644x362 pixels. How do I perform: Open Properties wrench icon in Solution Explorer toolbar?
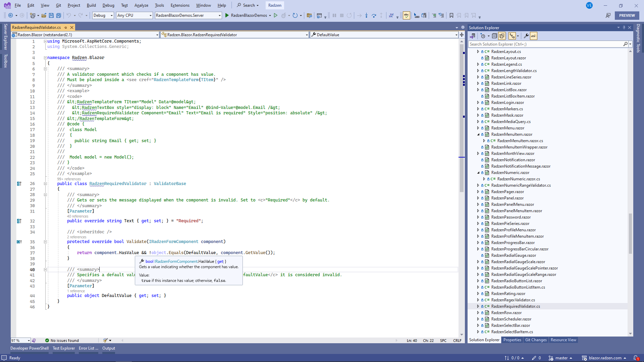[x=526, y=36]
